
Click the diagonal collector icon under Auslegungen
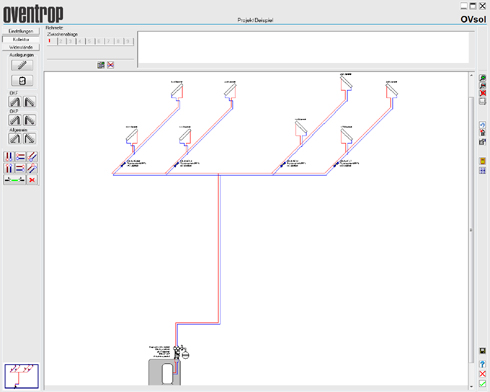(x=22, y=65)
